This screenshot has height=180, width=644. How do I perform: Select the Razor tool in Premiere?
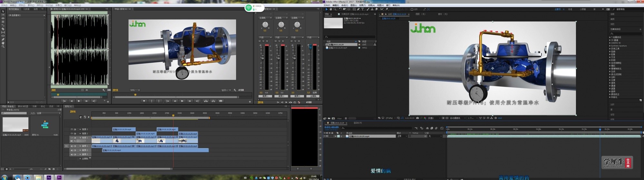tap(3, 29)
